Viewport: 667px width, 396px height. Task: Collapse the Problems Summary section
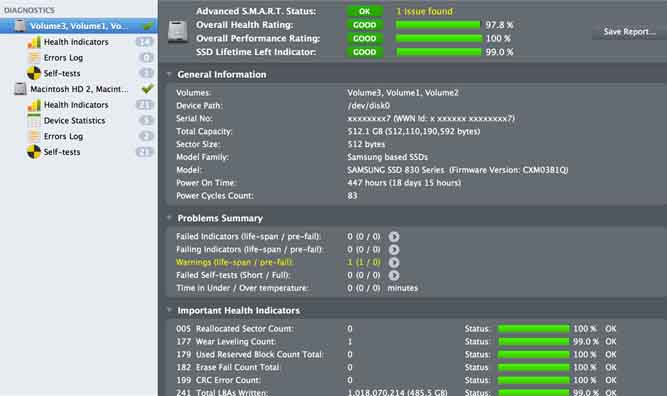(169, 218)
